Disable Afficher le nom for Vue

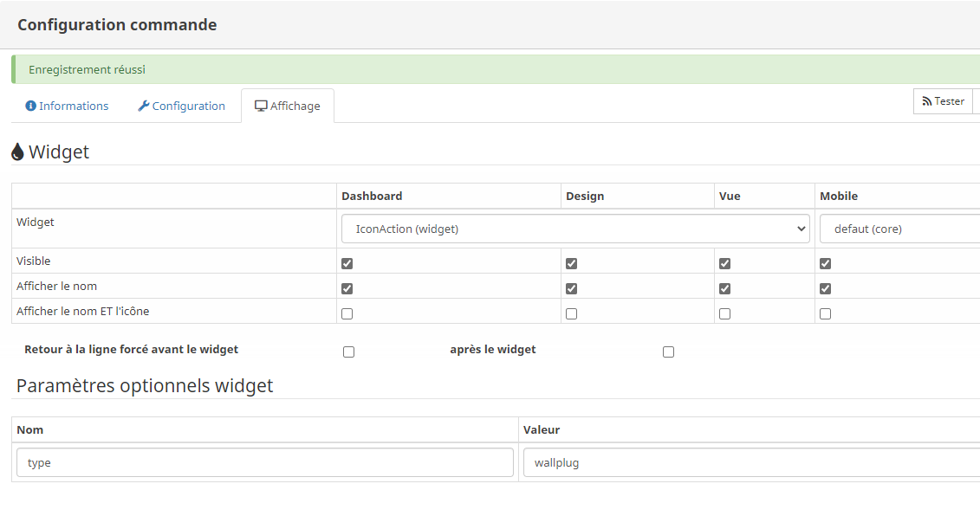point(724,288)
